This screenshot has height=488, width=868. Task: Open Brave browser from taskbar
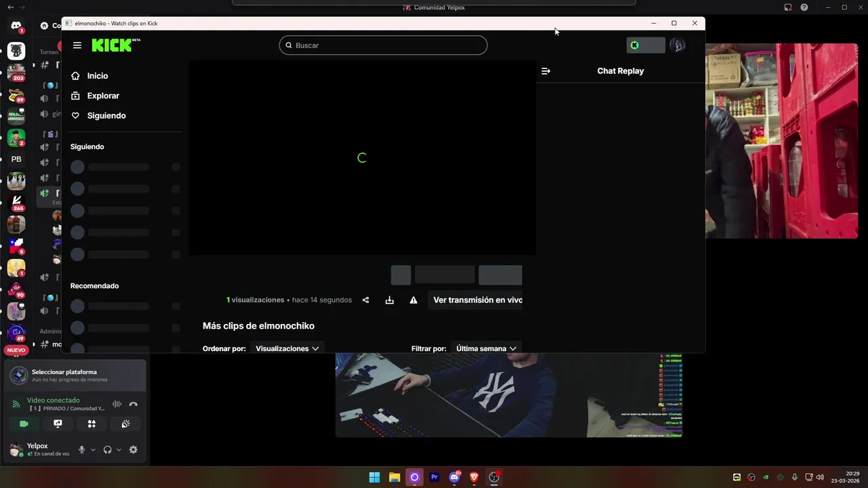tap(474, 477)
